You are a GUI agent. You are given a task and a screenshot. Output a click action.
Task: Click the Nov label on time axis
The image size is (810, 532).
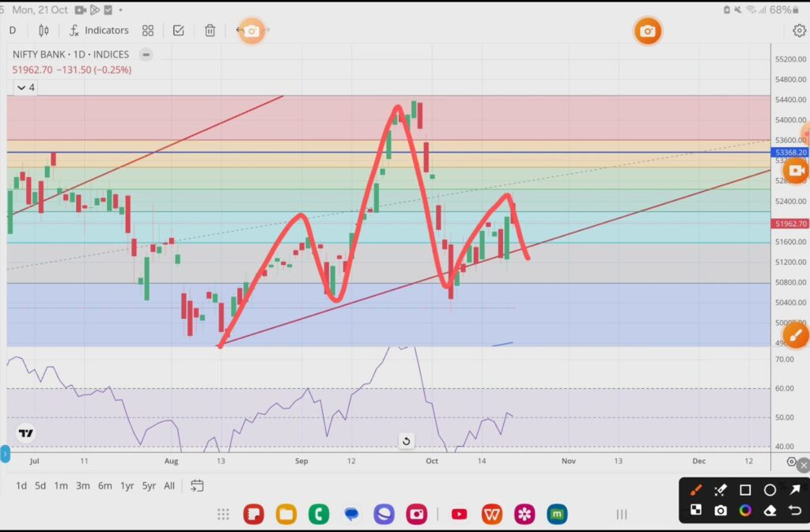[x=568, y=461]
